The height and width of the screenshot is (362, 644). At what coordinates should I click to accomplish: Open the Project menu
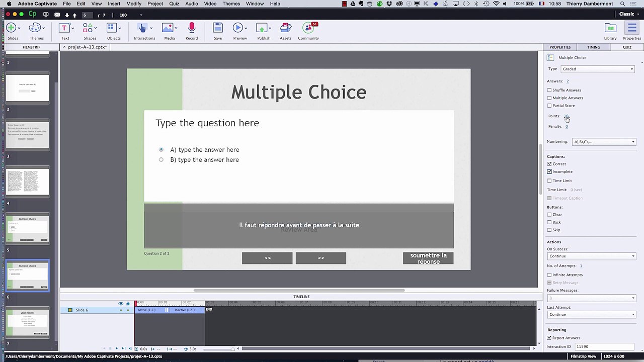tap(155, 4)
